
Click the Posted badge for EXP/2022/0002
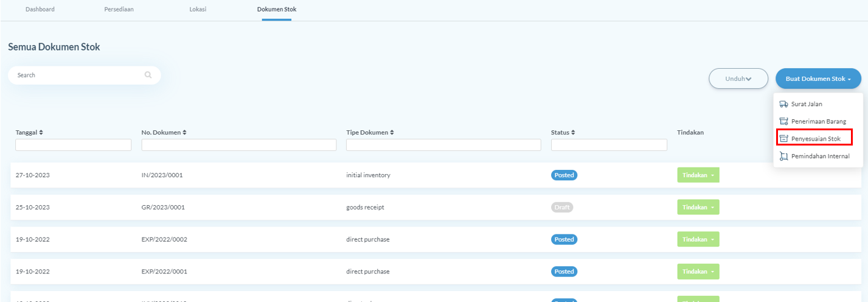(x=564, y=239)
